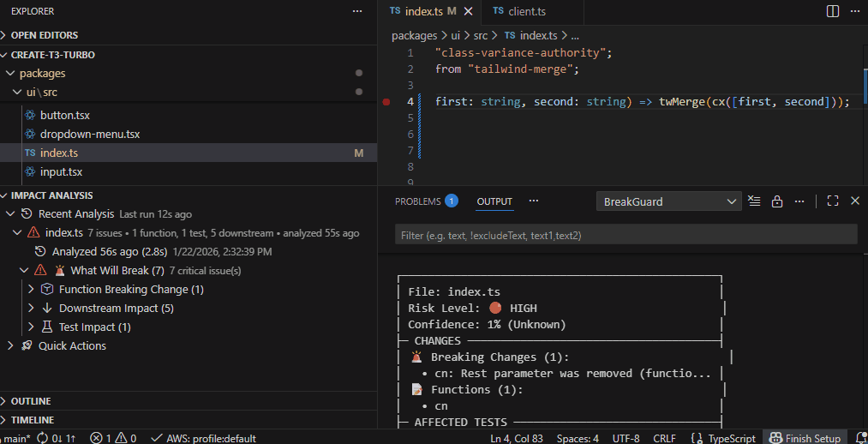Collapse the Recent Analysis node
This screenshot has height=444, width=868.
[9, 213]
